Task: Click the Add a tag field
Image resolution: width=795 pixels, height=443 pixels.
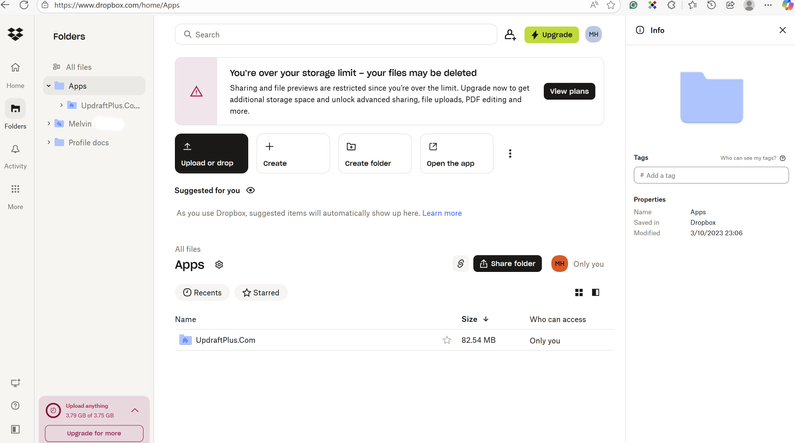Action: point(711,175)
